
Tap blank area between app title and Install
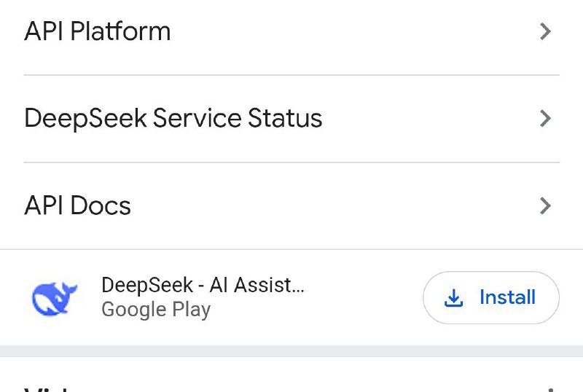tap(362, 297)
